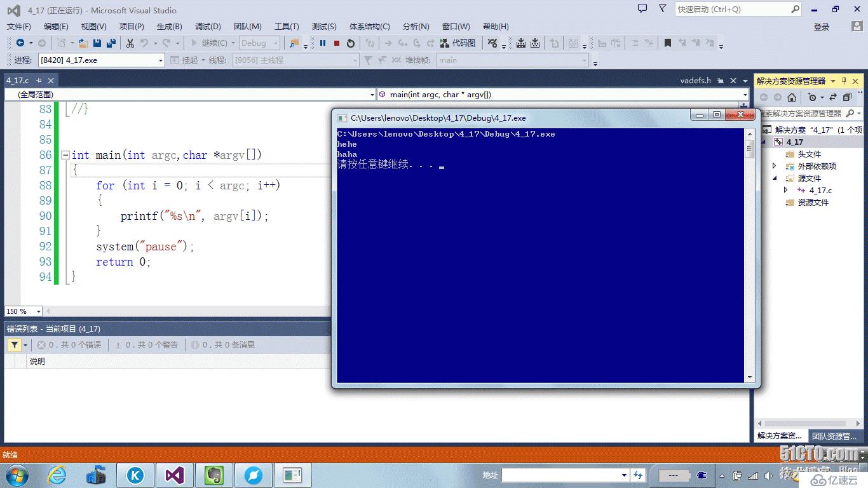Click the Save All double-floppy icon
Screen dimensions: 868x488
pyautogui.click(x=111, y=43)
